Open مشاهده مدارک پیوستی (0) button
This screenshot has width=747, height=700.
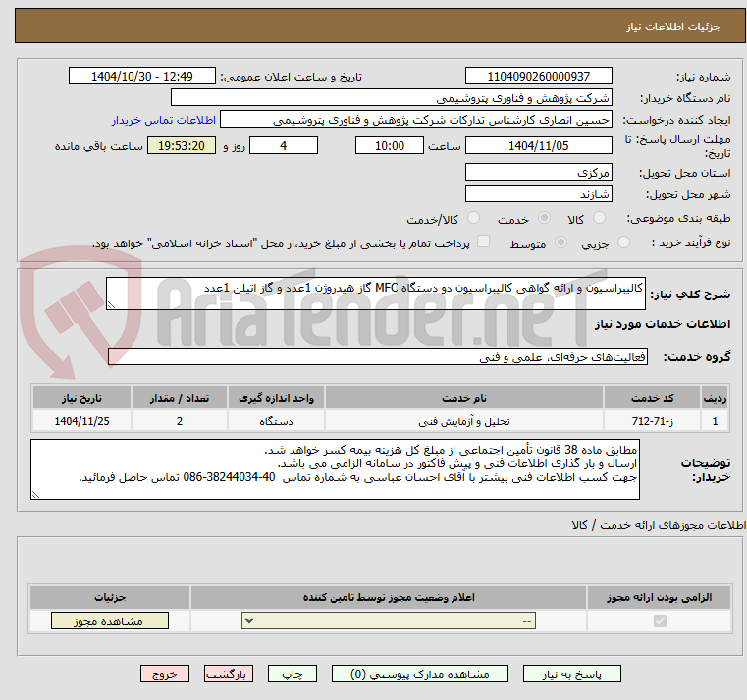(x=420, y=674)
